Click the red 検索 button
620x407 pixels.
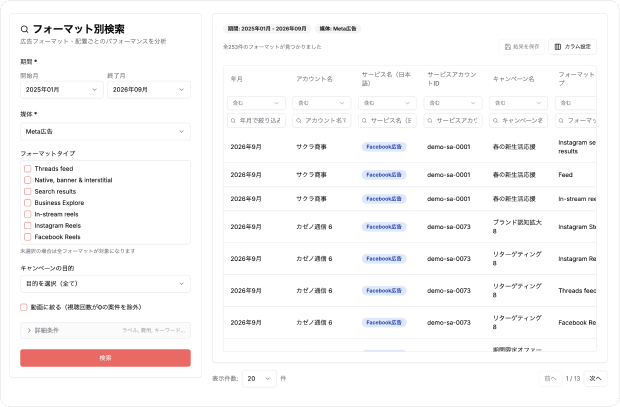(x=105, y=358)
